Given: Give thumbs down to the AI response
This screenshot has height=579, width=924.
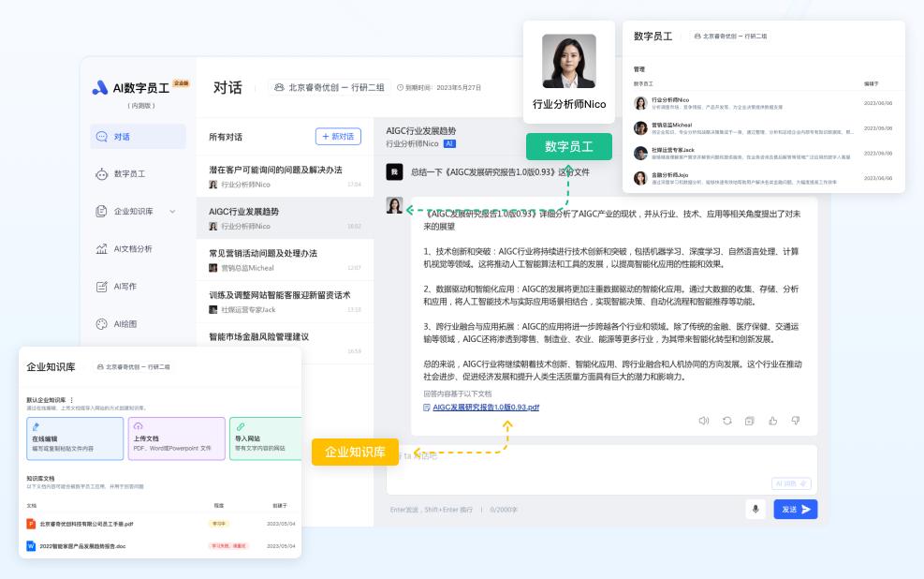Looking at the screenshot, I should click(796, 422).
